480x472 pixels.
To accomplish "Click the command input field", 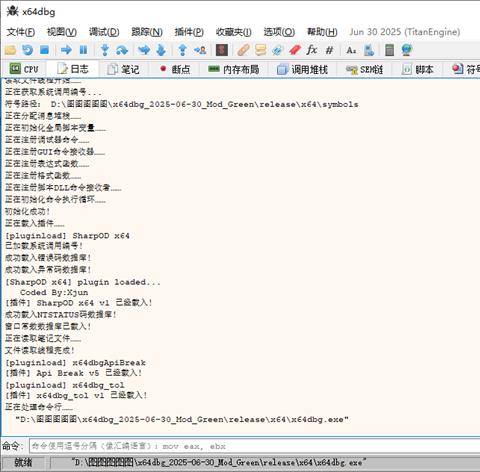I will 255,446.
